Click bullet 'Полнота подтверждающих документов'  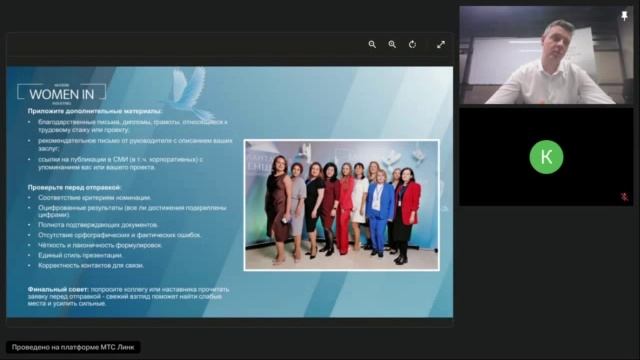coord(98,225)
